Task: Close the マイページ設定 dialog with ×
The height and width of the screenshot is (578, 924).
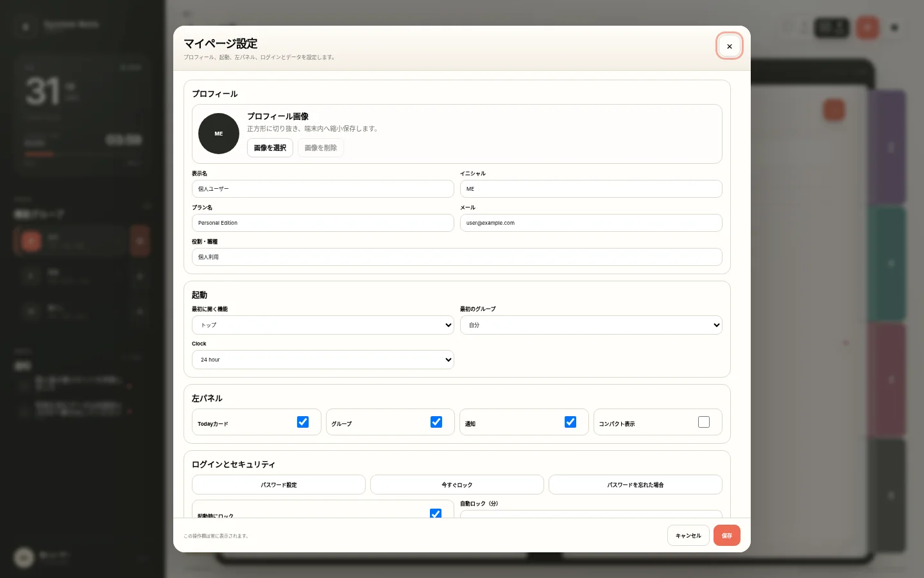Action: click(730, 46)
